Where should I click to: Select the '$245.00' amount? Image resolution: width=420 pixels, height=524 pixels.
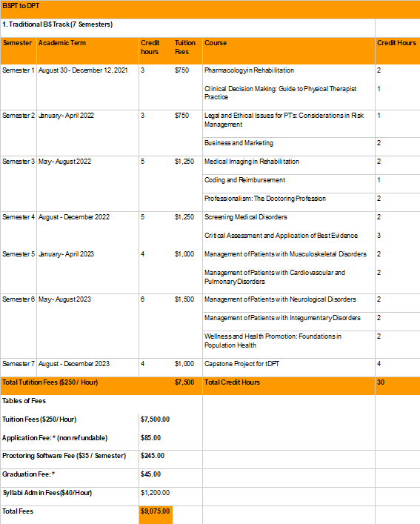[x=153, y=456]
